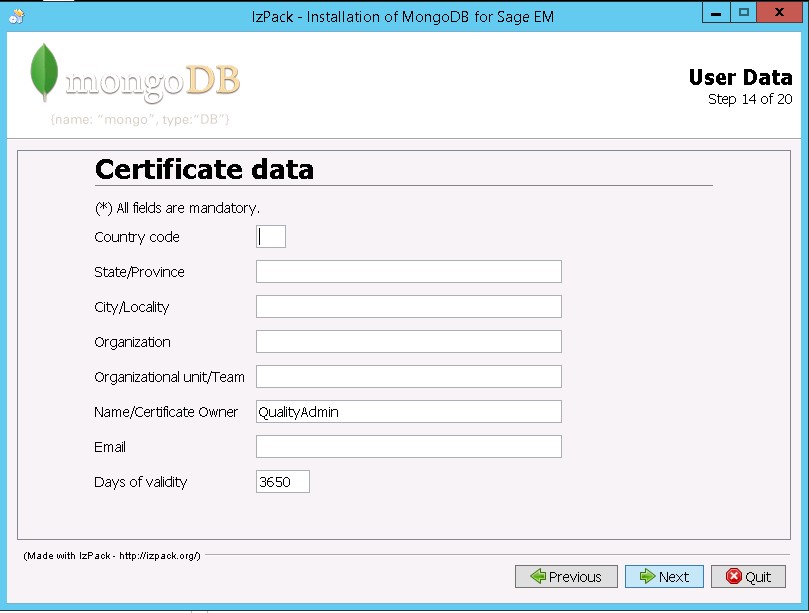The height and width of the screenshot is (613, 809).
Task: Click the 'Days of validity' label
Action: [140, 482]
